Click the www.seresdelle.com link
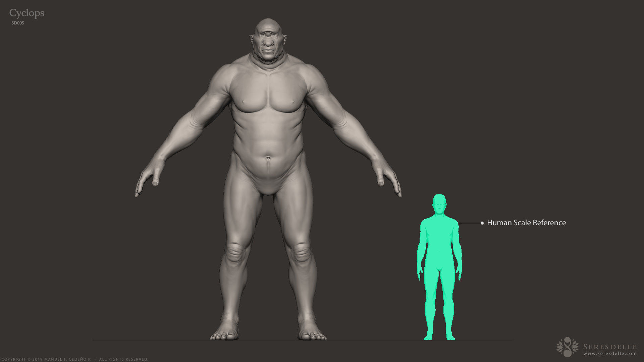 coord(610,354)
